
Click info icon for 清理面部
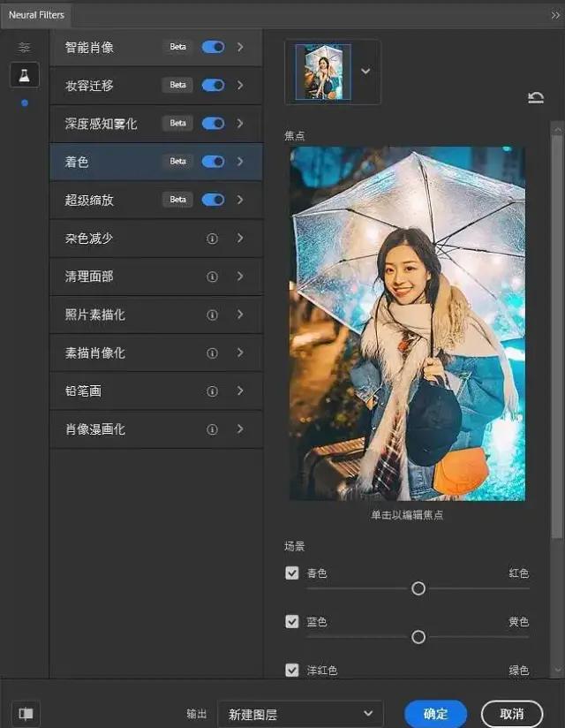(x=212, y=277)
